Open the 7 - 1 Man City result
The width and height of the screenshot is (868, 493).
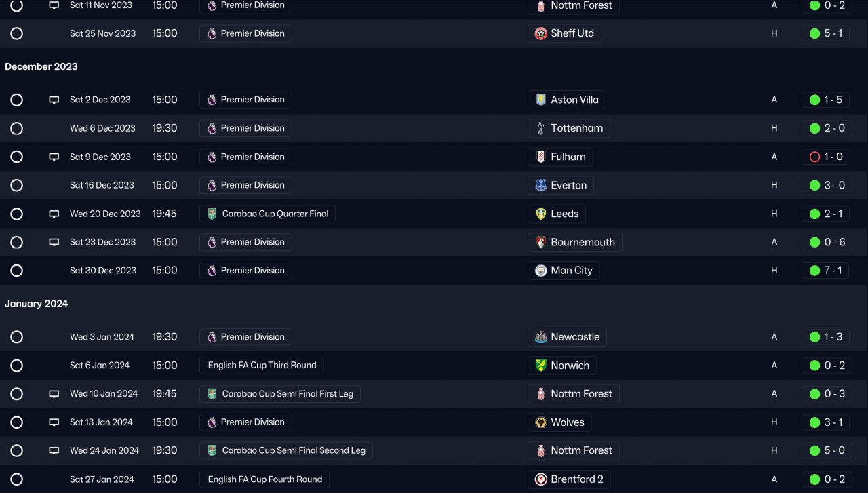(832, 271)
